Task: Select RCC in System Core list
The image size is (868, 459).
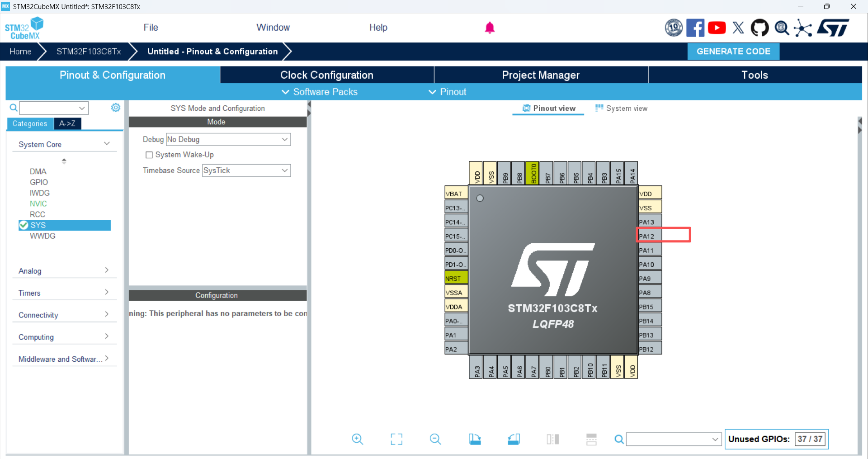Action: coord(38,214)
